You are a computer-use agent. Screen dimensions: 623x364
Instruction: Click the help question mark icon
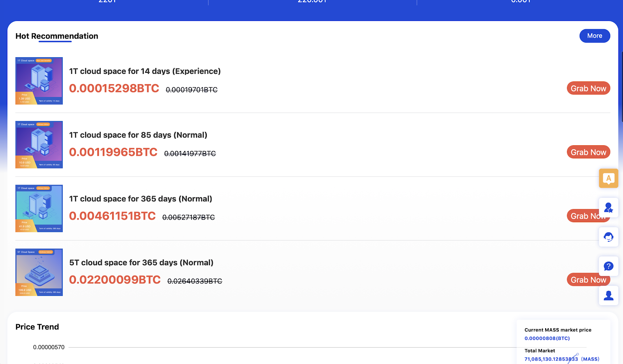click(609, 266)
